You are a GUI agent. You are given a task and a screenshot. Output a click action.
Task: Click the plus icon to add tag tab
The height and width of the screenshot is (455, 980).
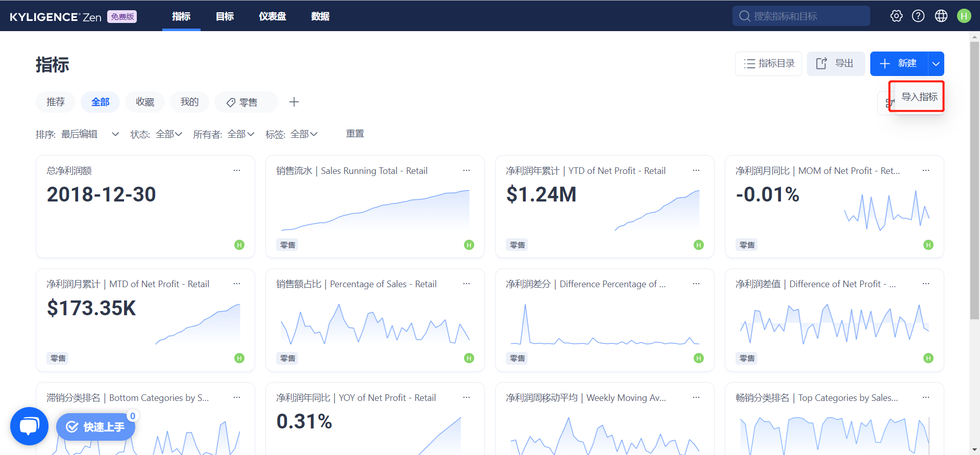[294, 102]
